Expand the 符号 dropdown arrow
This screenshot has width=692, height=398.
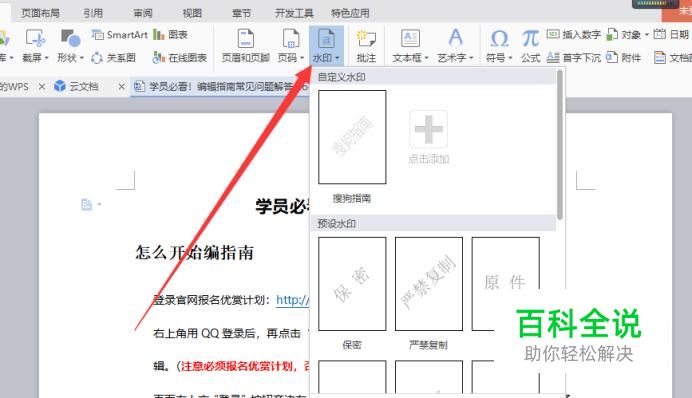click(510, 58)
